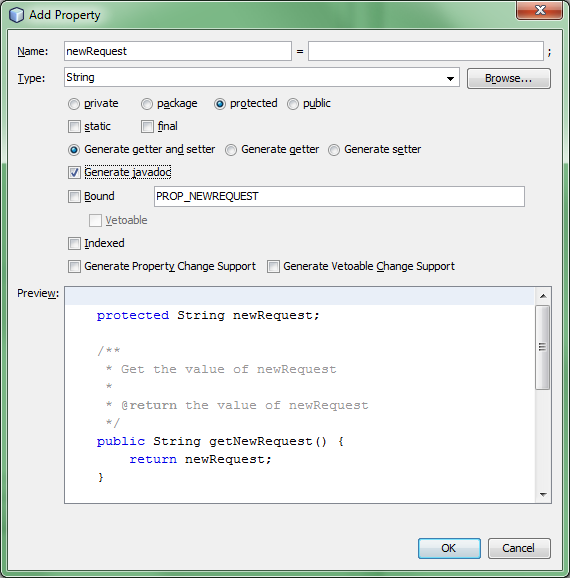The width and height of the screenshot is (570, 578).
Task: Click 'return newRequest;' line in preview
Action: click(200, 459)
